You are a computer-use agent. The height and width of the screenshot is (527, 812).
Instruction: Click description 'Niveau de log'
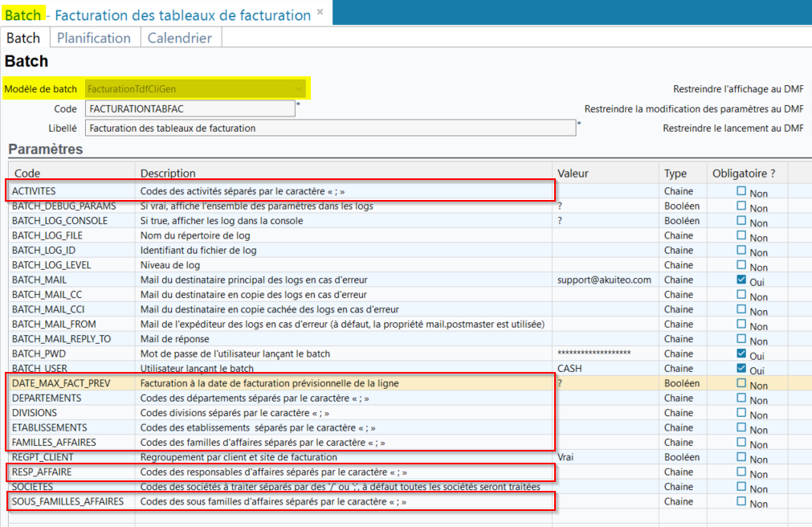(169, 265)
